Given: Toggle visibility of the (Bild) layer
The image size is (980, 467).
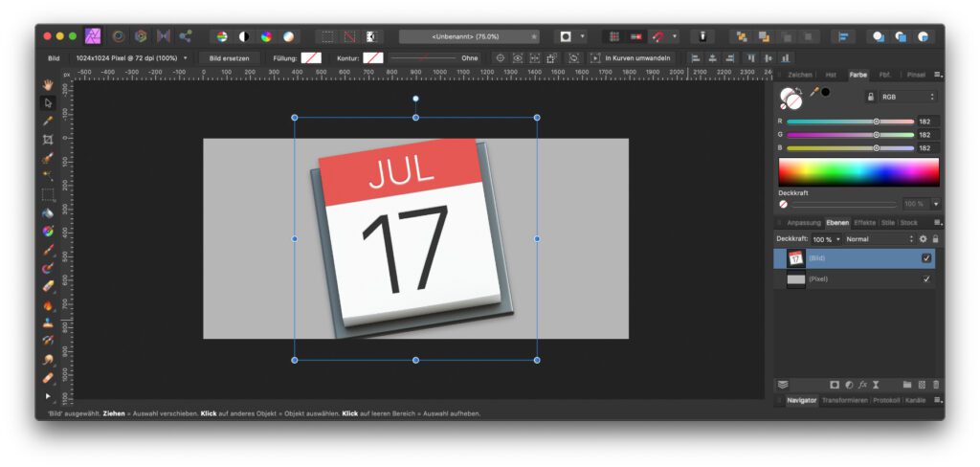Looking at the screenshot, I should tap(926, 258).
